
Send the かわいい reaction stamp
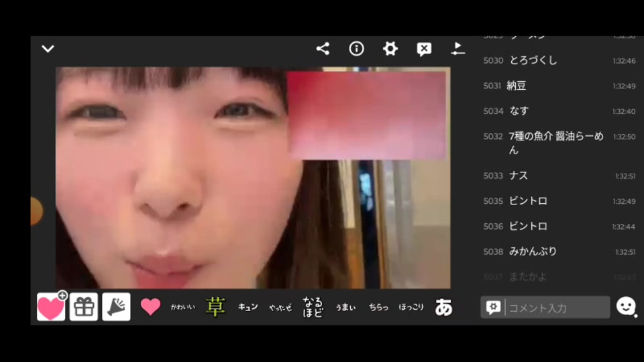click(x=182, y=307)
